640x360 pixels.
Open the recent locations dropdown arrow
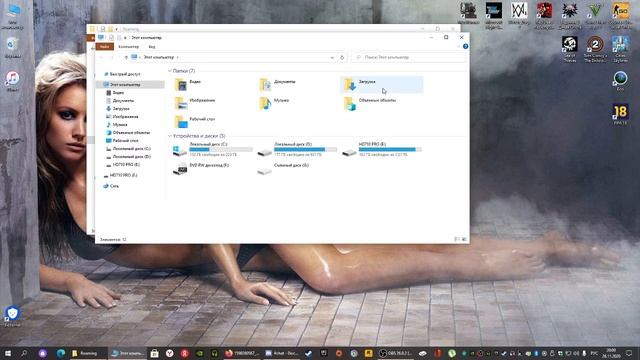click(x=119, y=58)
